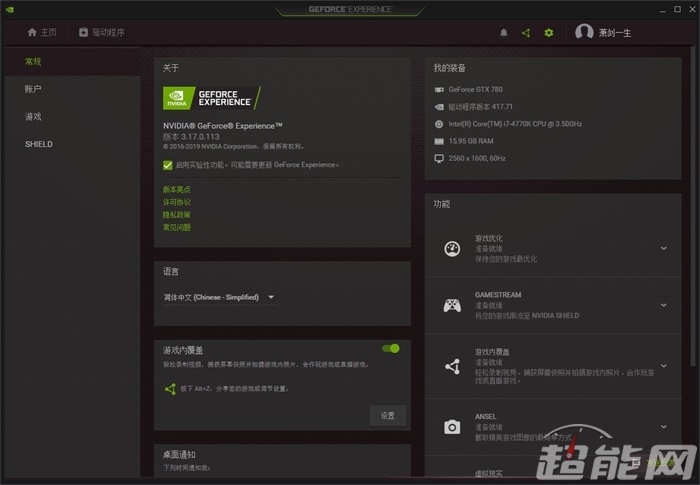Open the settings gear icon
700x485 pixels.
tap(549, 33)
